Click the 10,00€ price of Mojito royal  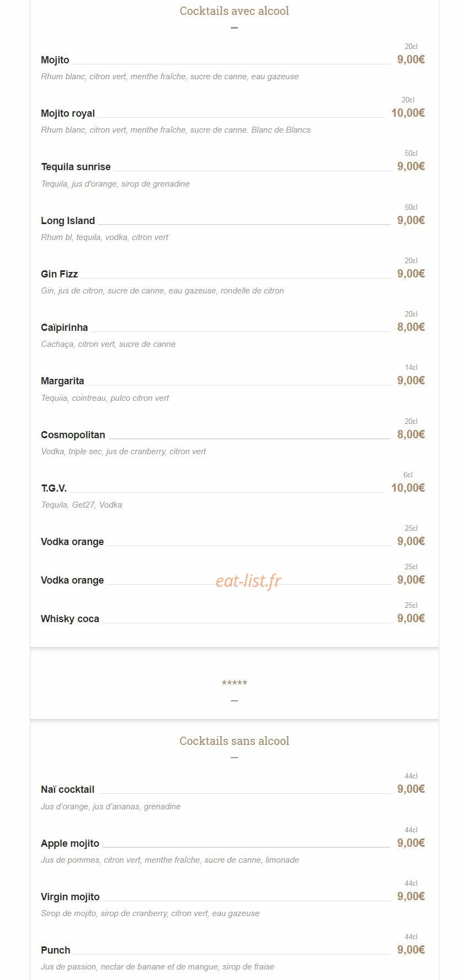[x=408, y=113]
